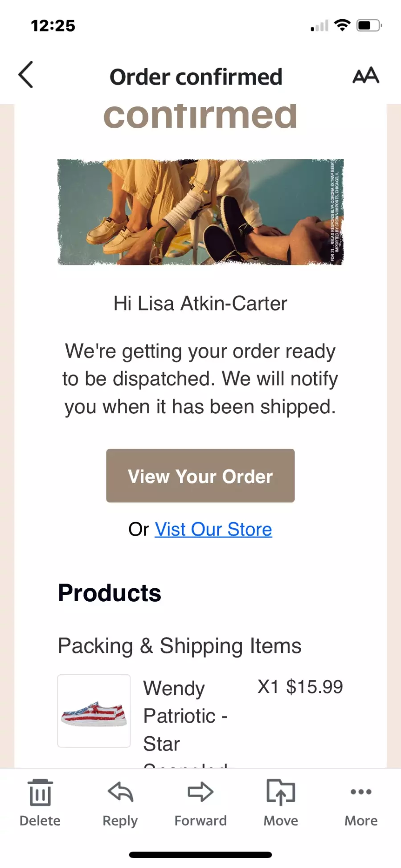
Task: Tap the back arrow icon
Action: [26, 75]
